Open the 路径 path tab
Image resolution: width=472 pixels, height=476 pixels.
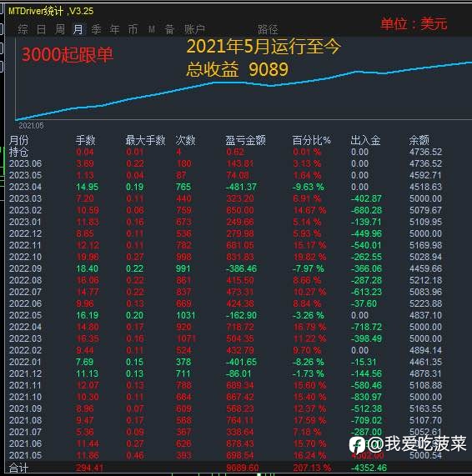click(x=268, y=29)
